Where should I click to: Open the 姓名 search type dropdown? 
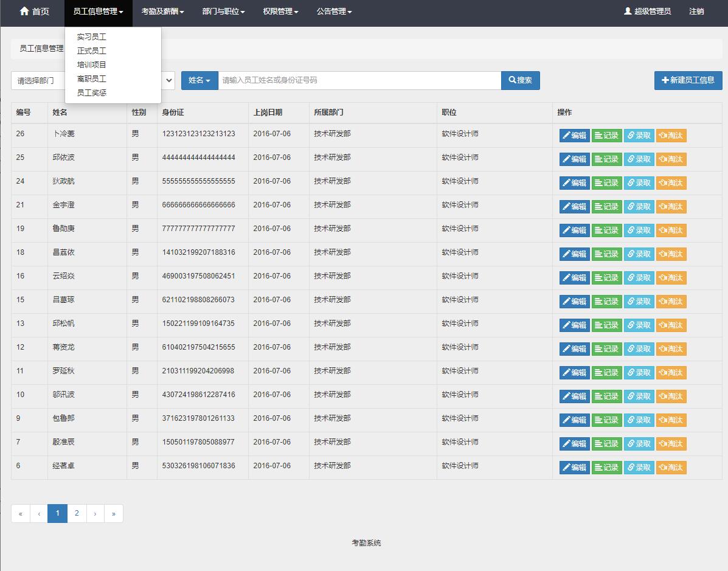tap(199, 80)
